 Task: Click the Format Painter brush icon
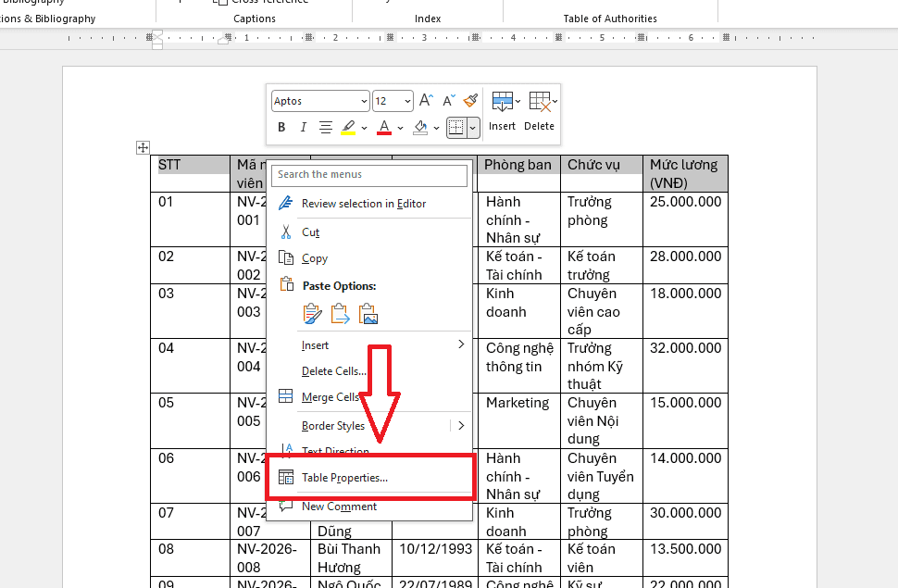(471, 101)
